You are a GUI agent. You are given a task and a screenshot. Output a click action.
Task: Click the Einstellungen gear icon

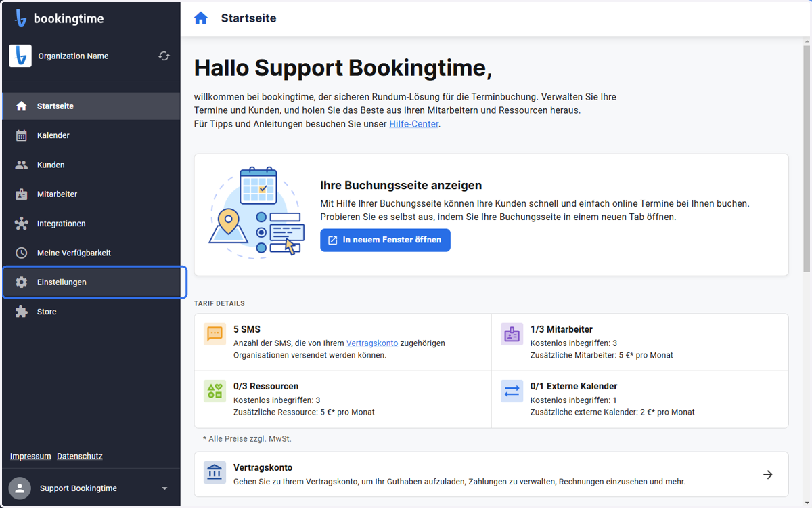(22, 282)
